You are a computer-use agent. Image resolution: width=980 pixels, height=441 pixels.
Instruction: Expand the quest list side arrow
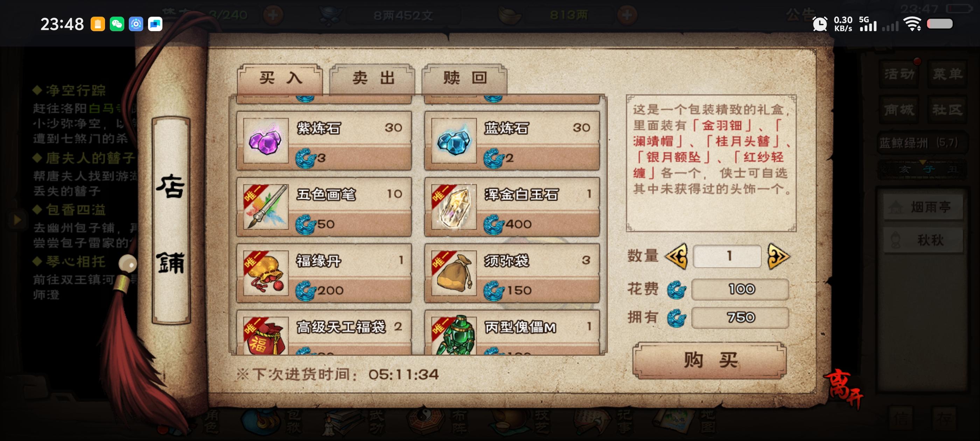(17, 219)
